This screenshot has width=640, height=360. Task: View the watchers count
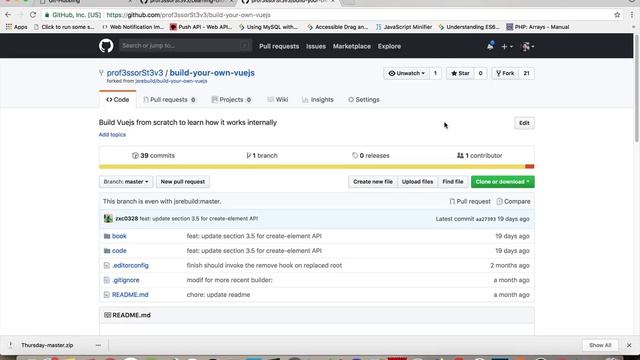(435, 73)
